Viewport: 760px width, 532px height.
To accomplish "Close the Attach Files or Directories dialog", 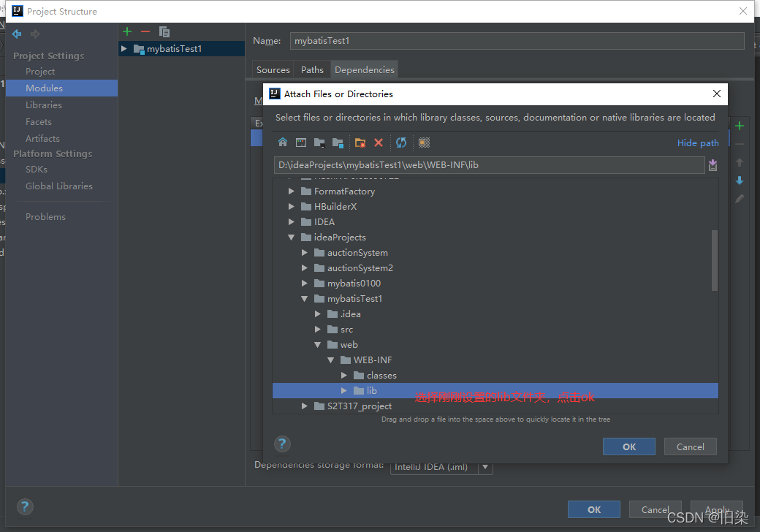I will pos(717,94).
